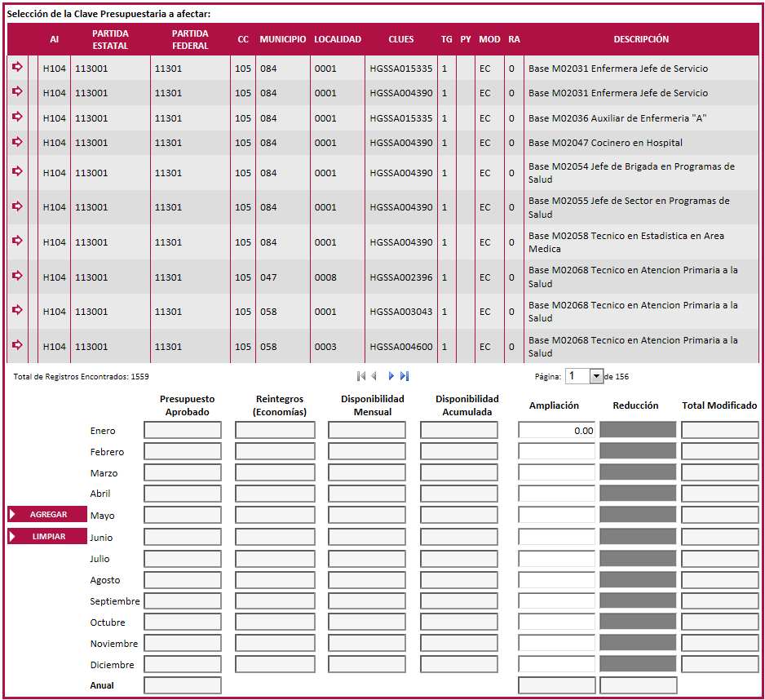Click the Febrero Ampliación input field
The height and width of the screenshot is (700, 765).
(556, 451)
